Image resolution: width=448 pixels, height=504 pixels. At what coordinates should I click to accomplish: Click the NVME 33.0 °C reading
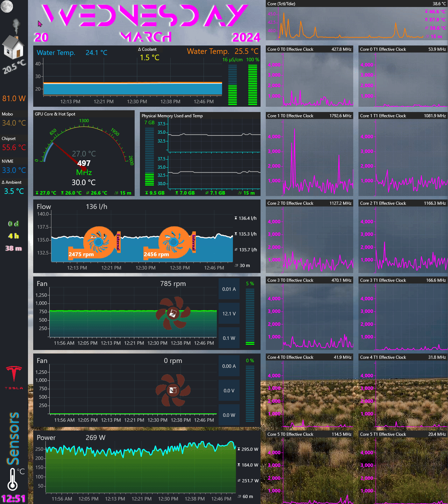tap(14, 170)
